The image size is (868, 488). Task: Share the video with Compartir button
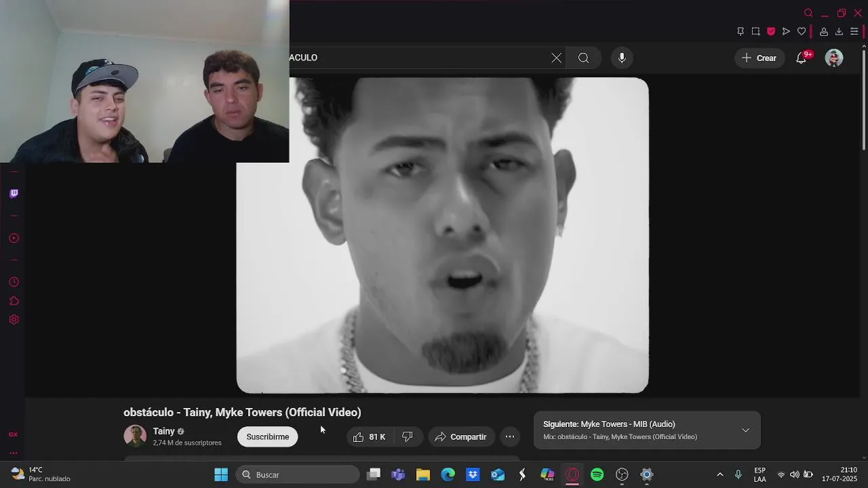pos(461,437)
